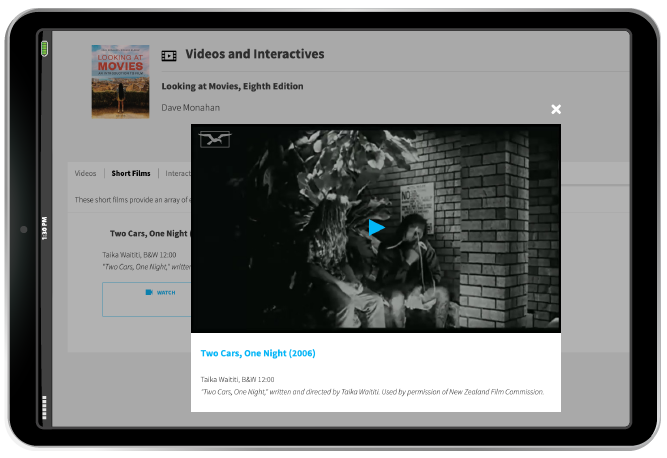Click the video camera icon on Watch button
This screenshot has width=667, height=458.
coord(149,292)
